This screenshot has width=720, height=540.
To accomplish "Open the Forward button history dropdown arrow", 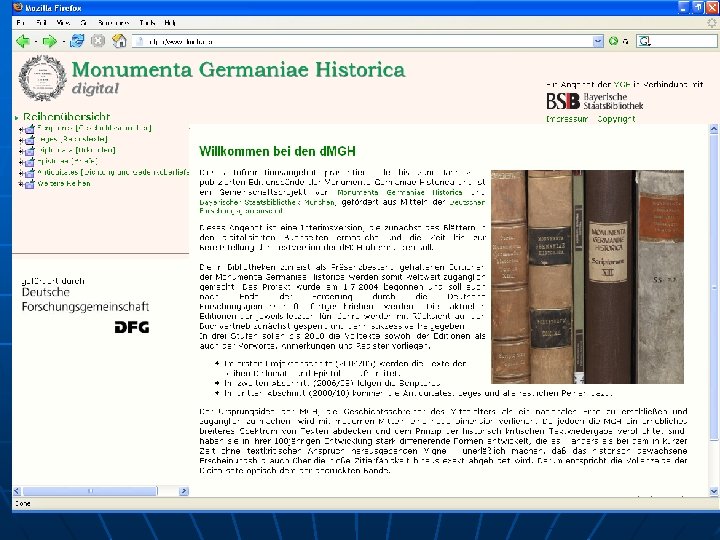I will coord(63,42).
